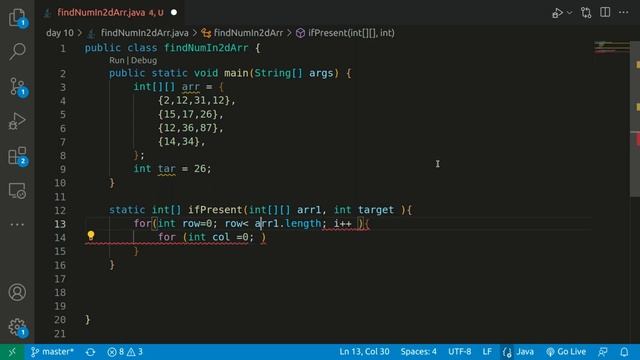Open the Explorer view in activity bar

point(17,17)
